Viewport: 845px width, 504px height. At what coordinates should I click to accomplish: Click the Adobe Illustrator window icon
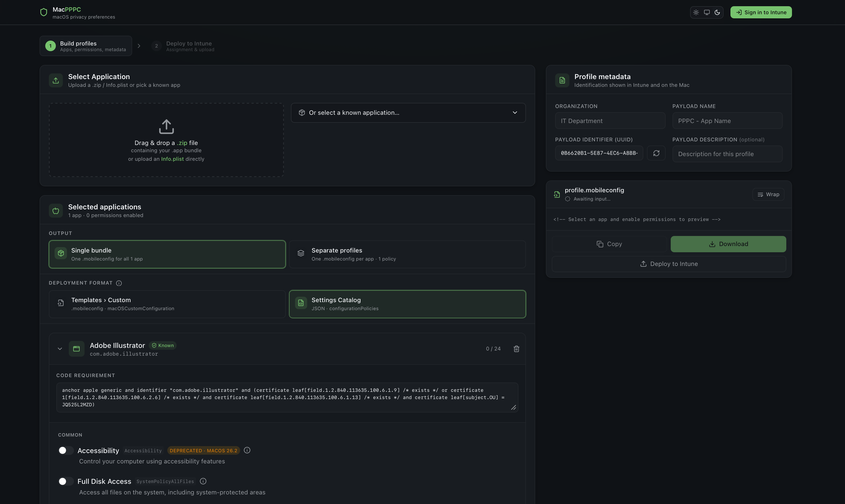pyautogui.click(x=77, y=349)
